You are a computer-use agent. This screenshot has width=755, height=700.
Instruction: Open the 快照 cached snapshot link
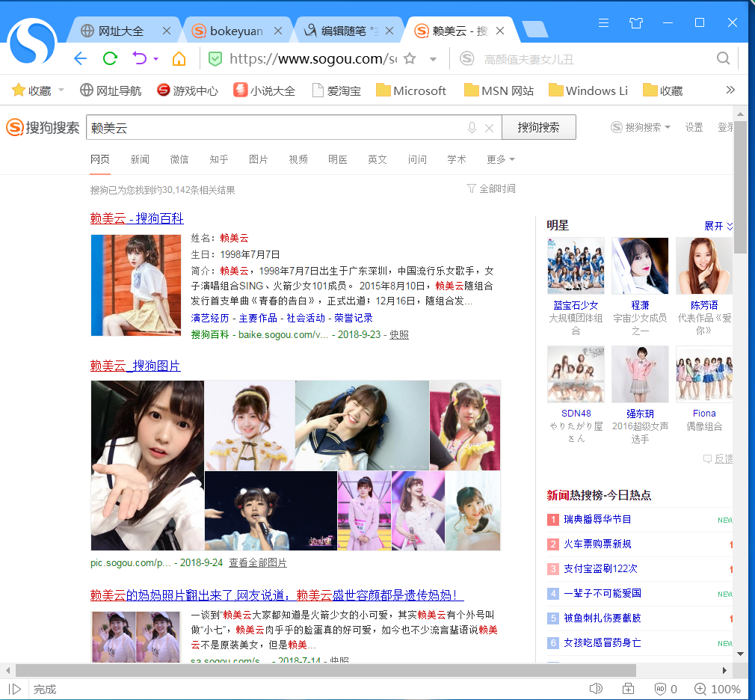[398, 334]
